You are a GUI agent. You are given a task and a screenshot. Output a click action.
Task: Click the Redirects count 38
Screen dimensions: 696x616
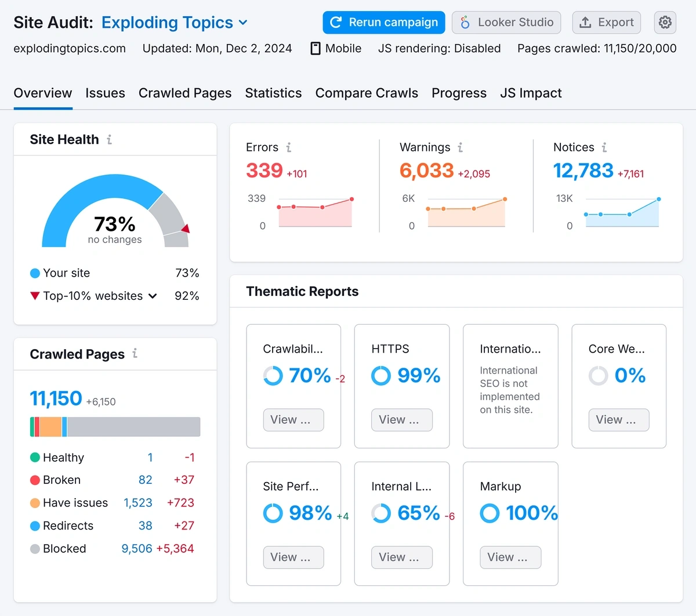[x=145, y=526]
